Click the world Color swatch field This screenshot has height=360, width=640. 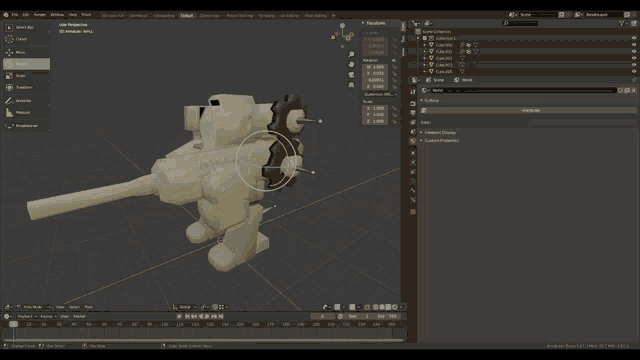coord(582,122)
